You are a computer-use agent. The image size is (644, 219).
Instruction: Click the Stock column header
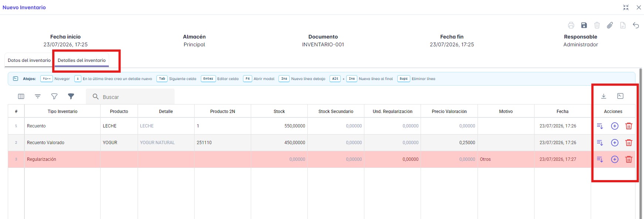point(279,111)
